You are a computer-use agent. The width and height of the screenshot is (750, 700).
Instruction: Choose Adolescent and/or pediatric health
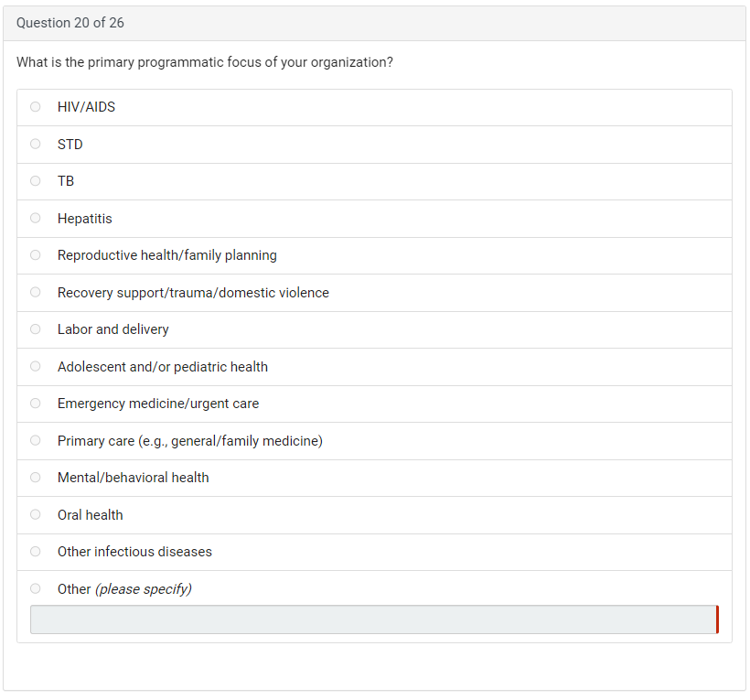tap(36, 367)
